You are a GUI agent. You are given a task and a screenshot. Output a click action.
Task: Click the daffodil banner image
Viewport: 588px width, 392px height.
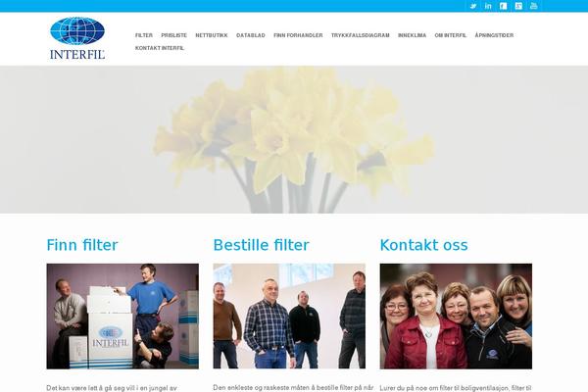[294, 139]
